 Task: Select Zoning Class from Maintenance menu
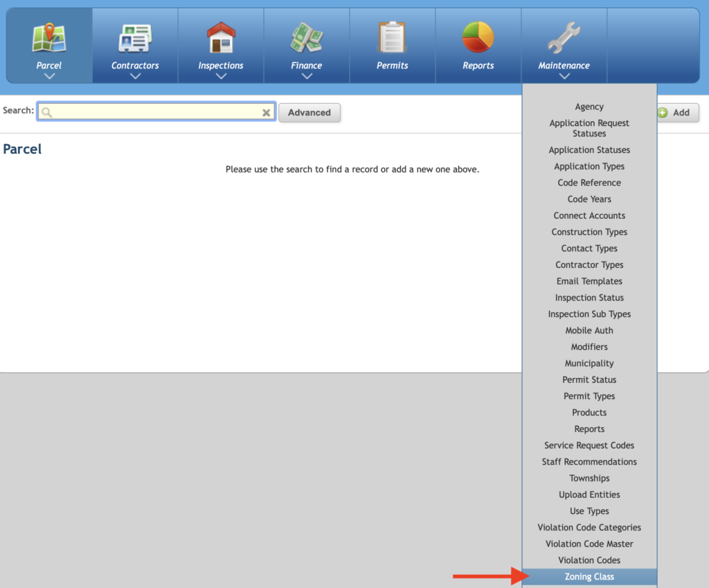coord(589,577)
